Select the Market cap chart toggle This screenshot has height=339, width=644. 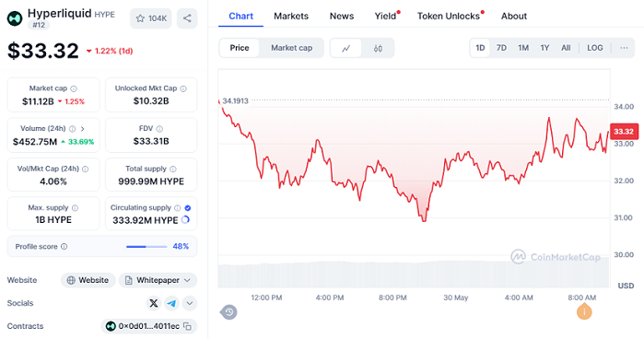(x=292, y=48)
